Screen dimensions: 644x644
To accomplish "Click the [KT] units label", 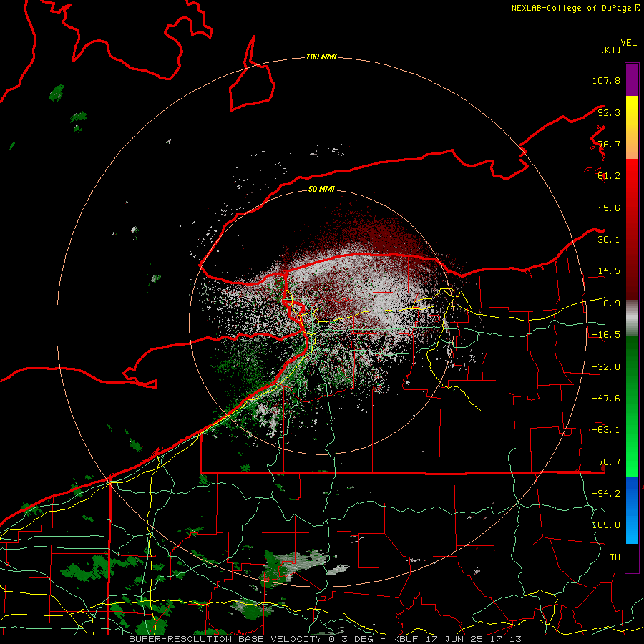I will 610,49.
